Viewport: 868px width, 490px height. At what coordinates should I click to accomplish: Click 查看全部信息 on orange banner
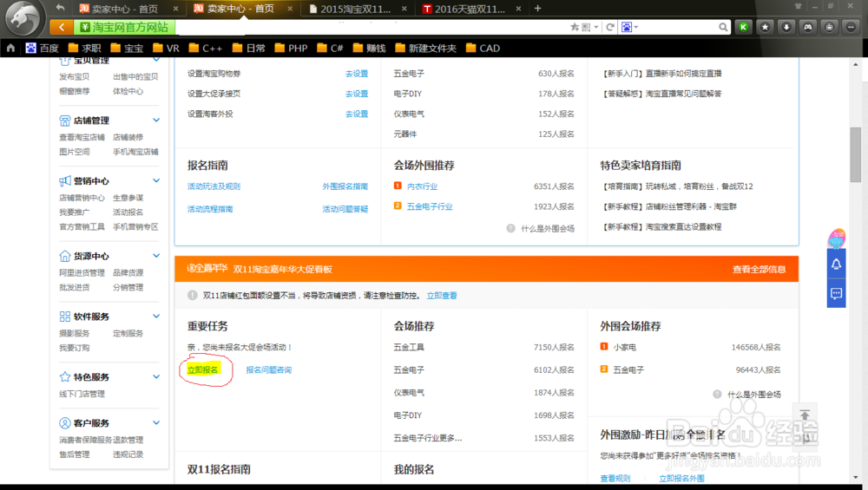pos(759,270)
